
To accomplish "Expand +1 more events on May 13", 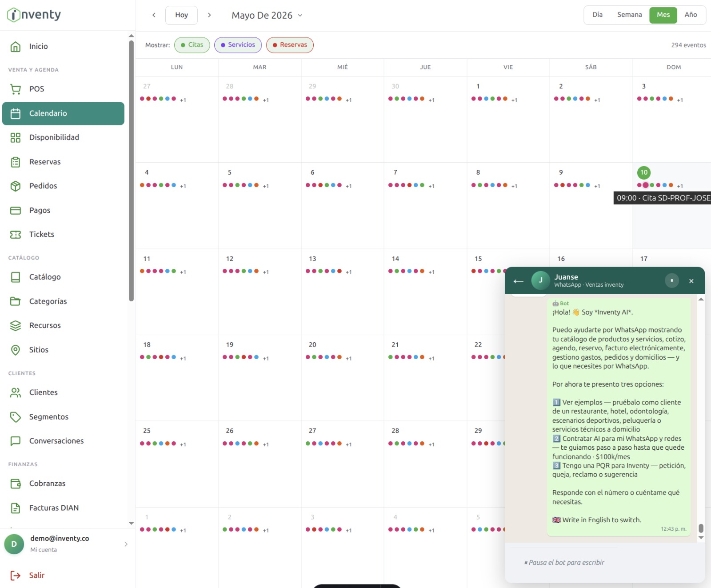I will click(x=349, y=272).
